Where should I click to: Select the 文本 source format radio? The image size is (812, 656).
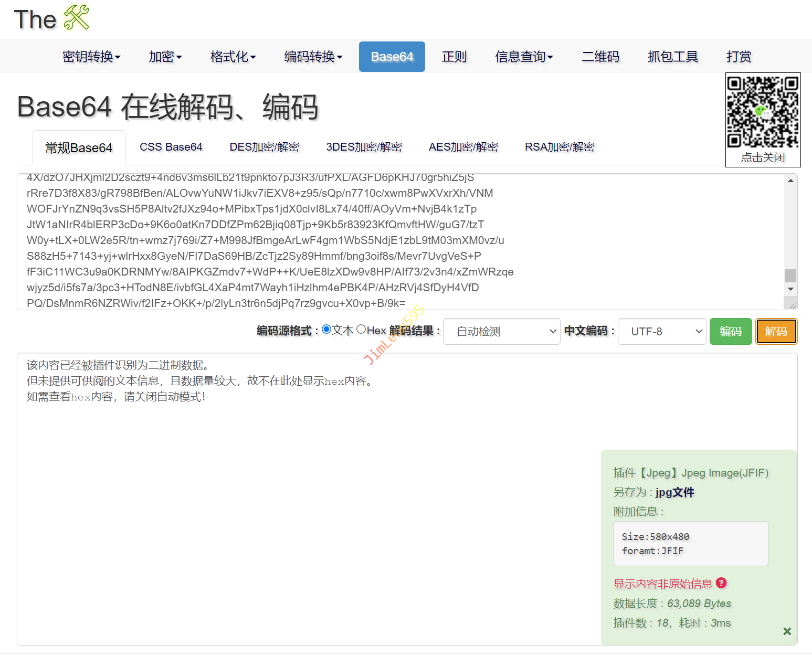(326, 329)
